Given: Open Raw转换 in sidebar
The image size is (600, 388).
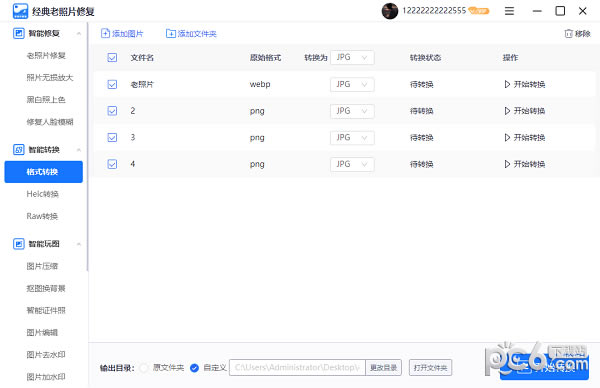Looking at the screenshot, I should tap(42, 216).
